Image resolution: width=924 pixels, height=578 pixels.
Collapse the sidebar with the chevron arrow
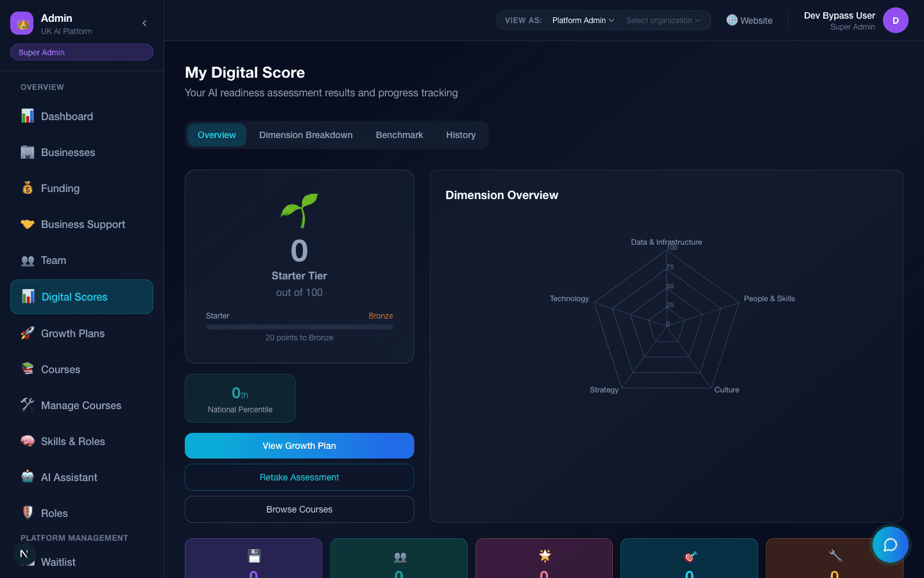point(144,23)
